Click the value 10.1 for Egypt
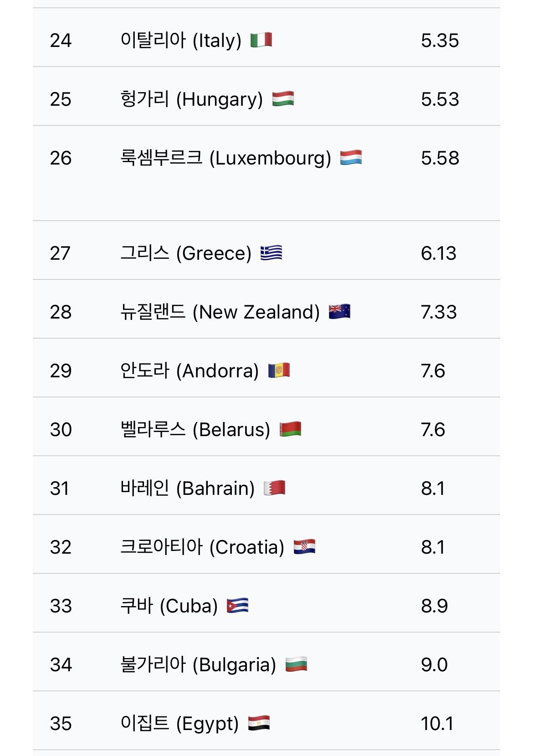The height and width of the screenshot is (756, 533). 437,724
